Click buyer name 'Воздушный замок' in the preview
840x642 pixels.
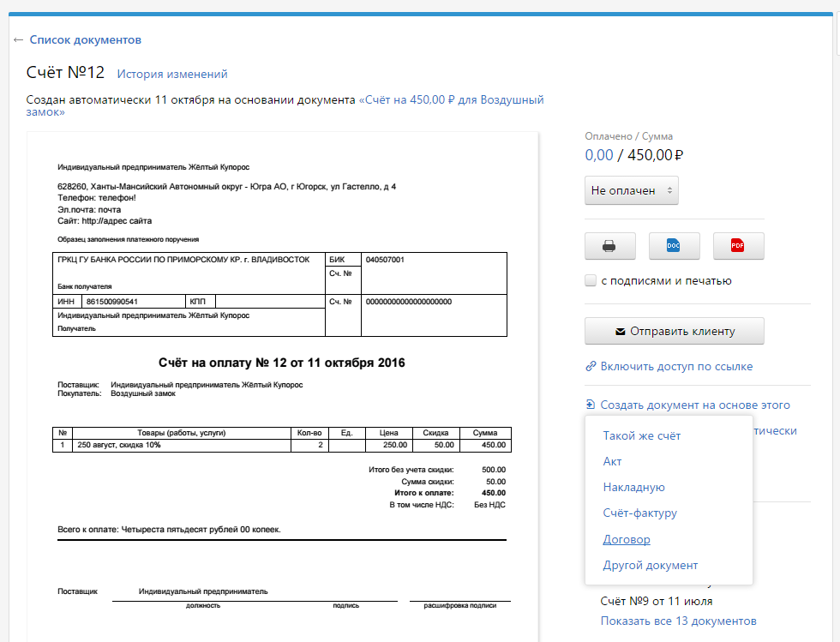(143, 393)
